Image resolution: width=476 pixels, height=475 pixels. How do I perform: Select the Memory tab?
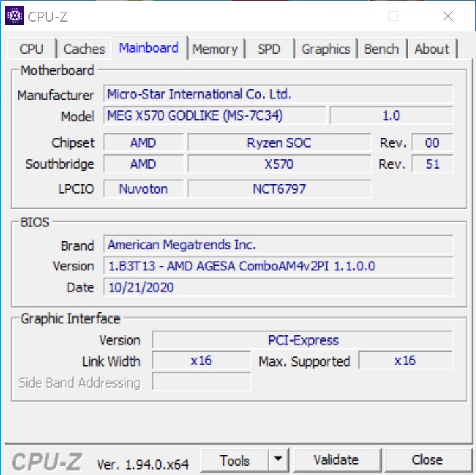click(x=215, y=49)
